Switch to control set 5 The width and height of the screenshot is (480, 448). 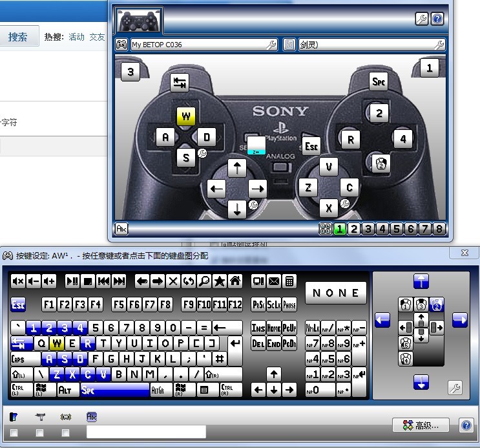pyautogui.click(x=397, y=229)
